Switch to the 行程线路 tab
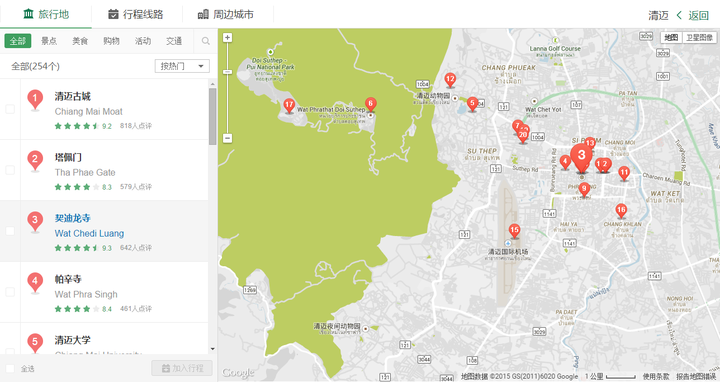This screenshot has height=382, width=720. click(136, 15)
